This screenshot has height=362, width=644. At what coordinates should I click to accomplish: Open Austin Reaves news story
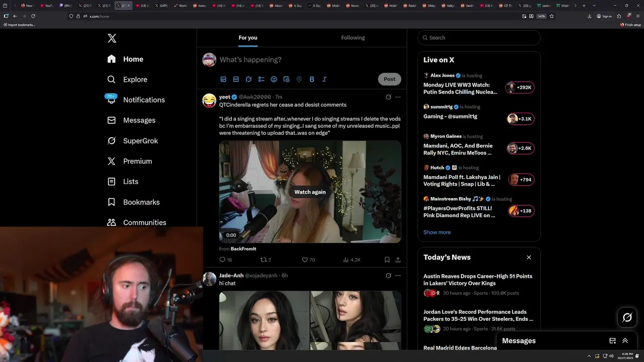[x=479, y=285]
